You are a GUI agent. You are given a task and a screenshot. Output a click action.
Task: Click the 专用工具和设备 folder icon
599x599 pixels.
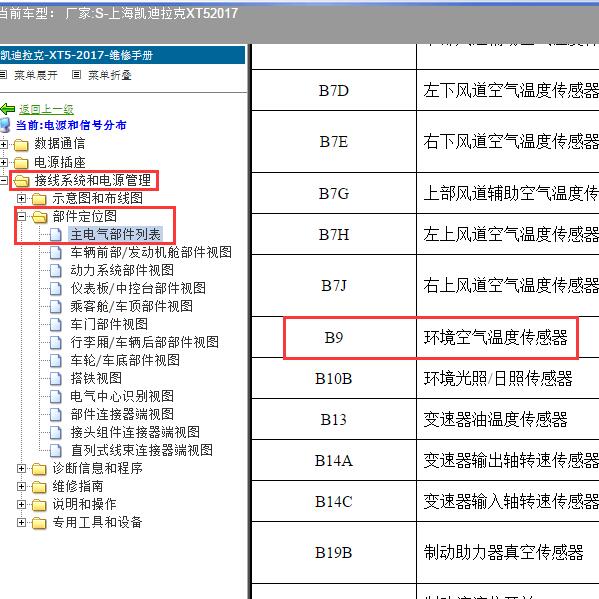(39, 523)
